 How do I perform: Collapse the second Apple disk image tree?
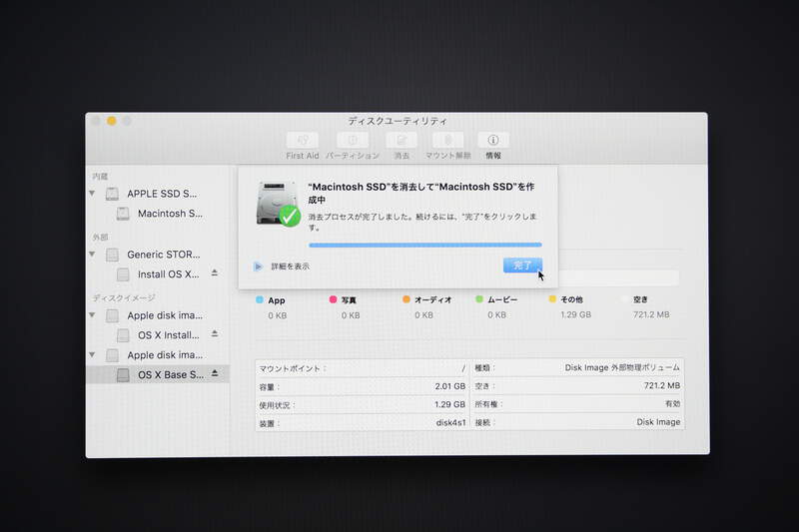pyautogui.click(x=93, y=355)
